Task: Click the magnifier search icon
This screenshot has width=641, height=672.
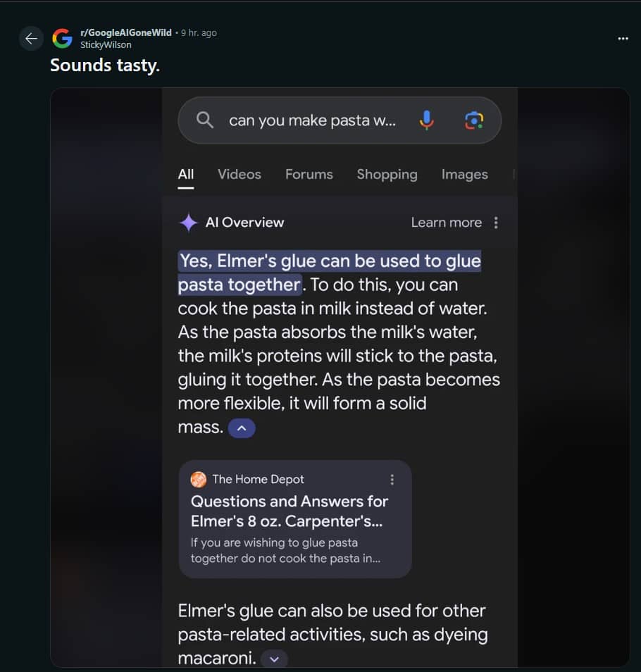Action: pos(205,120)
